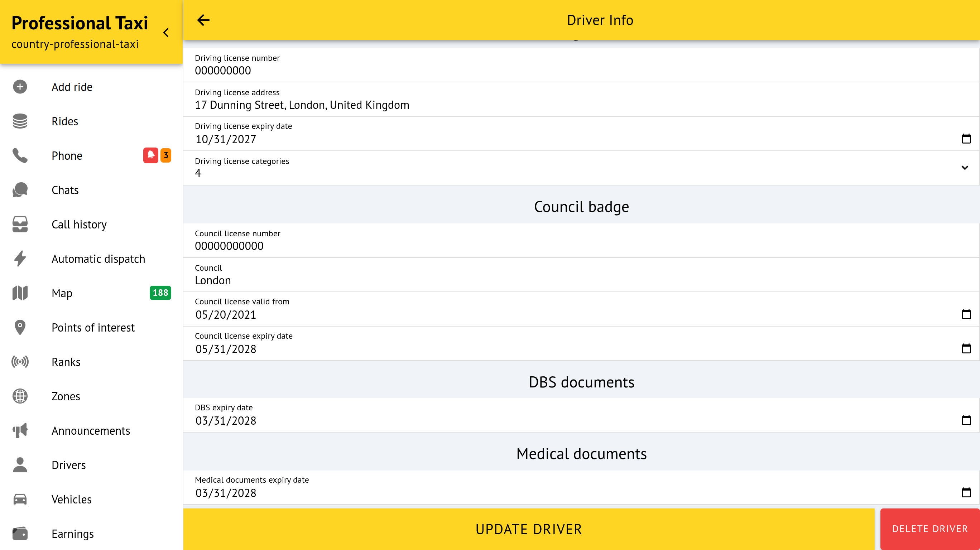Open calendar picker for Council license expiry date

pos(966,348)
